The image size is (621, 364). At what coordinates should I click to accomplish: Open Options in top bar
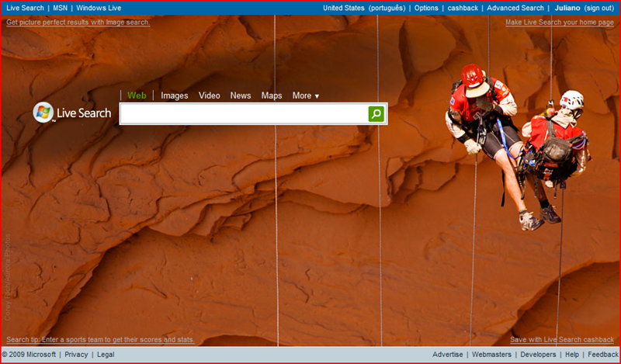pos(426,8)
